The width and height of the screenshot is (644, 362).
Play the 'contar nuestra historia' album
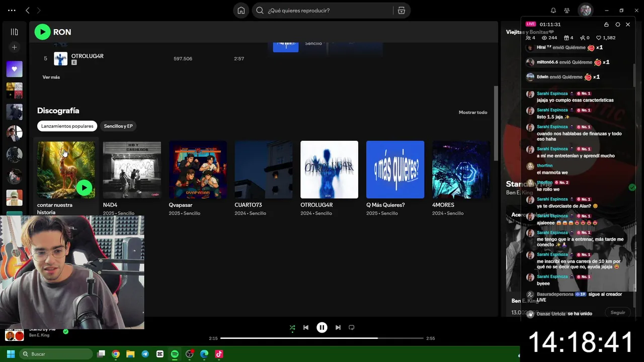coord(84,188)
